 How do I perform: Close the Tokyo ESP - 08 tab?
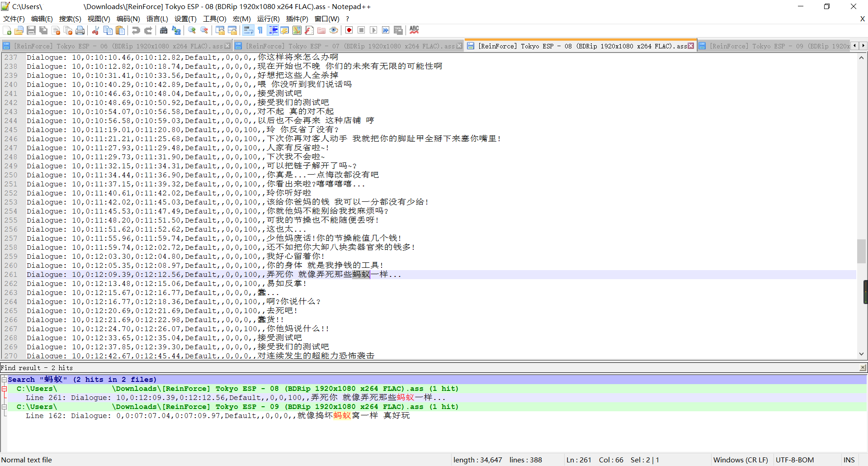(x=691, y=46)
